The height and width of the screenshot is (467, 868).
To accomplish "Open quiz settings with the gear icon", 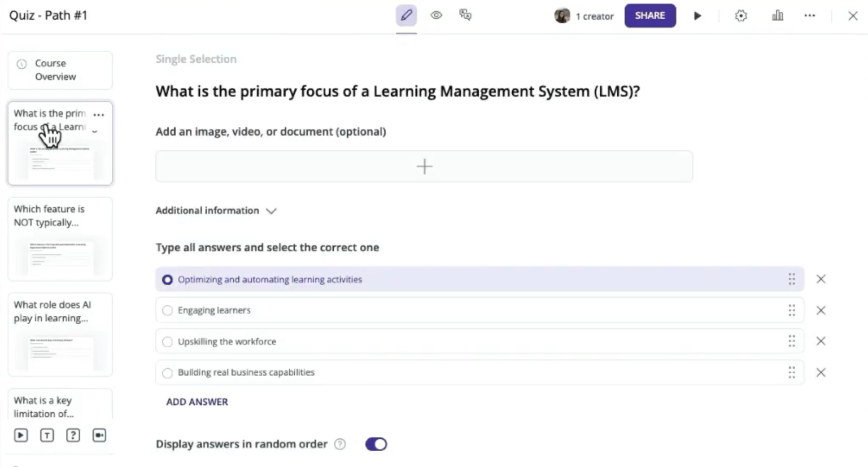I will tap(741, 15).
